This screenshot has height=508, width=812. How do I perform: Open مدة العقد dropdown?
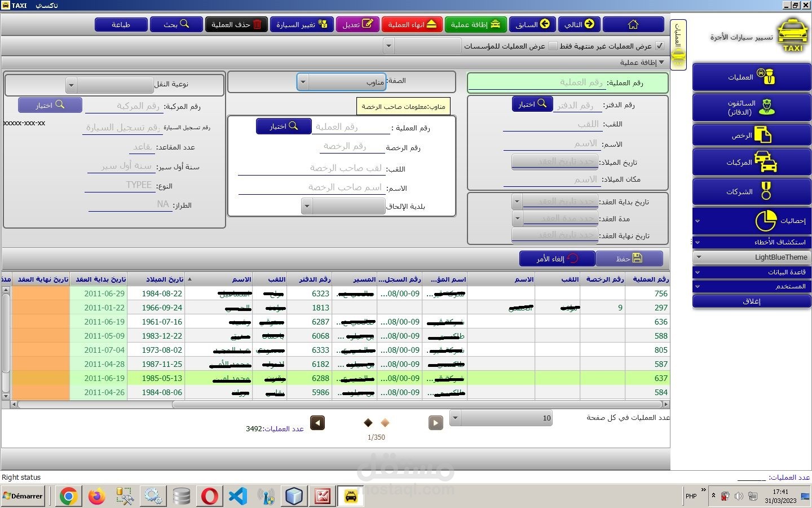click(517, 218)
